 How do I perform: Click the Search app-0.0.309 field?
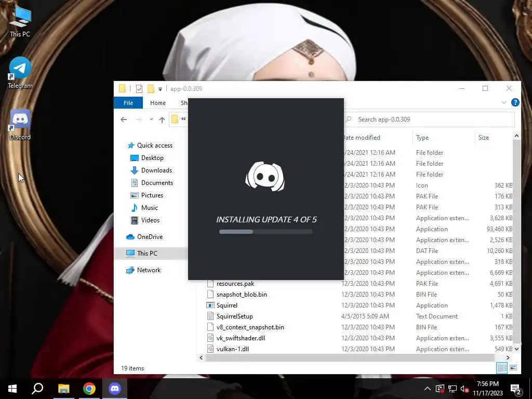pyautogui.click(x=429, y=119)
